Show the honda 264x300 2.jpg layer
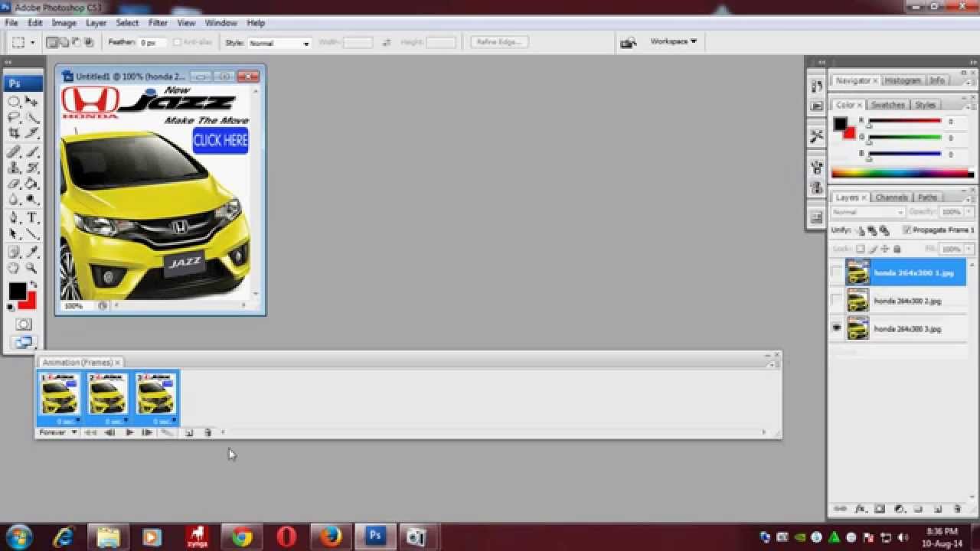 click(836, 301)
